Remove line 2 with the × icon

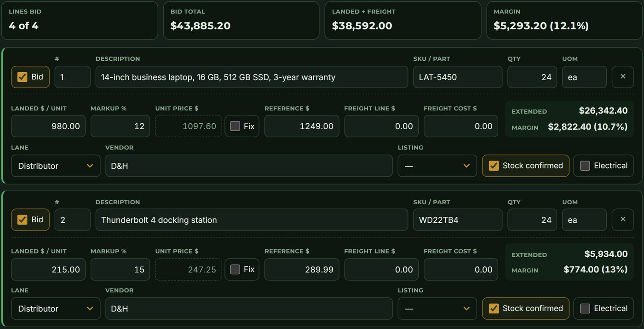coord(623,219)
